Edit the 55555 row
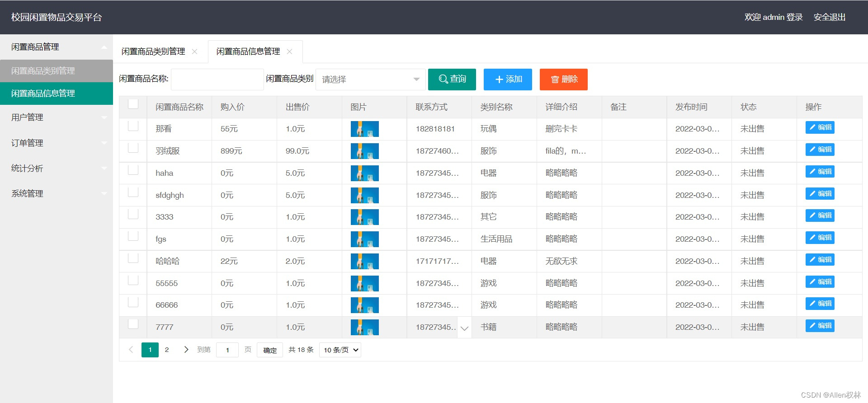The width and height of the screenshot is (868, 403). click(820, 282)
